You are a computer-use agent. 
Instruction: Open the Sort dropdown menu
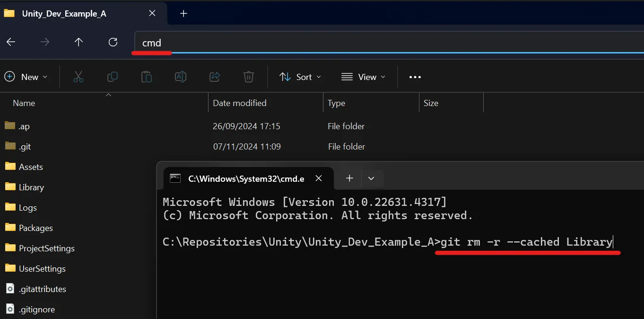pos(300,77)
